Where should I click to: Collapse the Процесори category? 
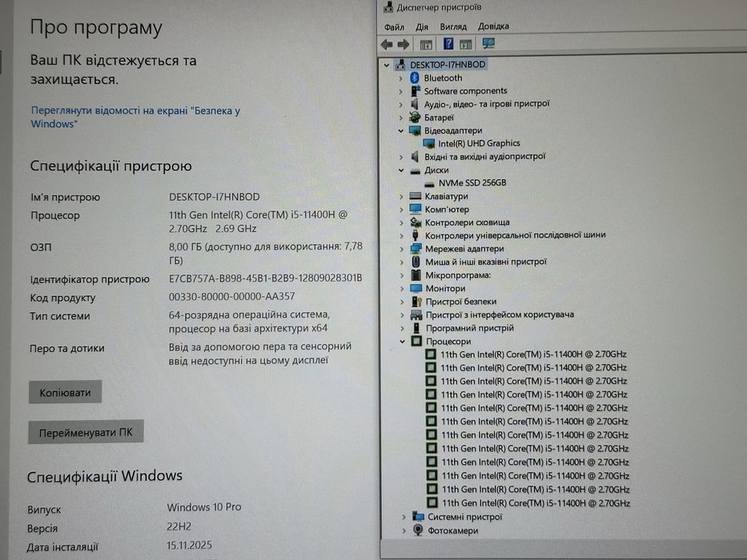click(402, 342)
